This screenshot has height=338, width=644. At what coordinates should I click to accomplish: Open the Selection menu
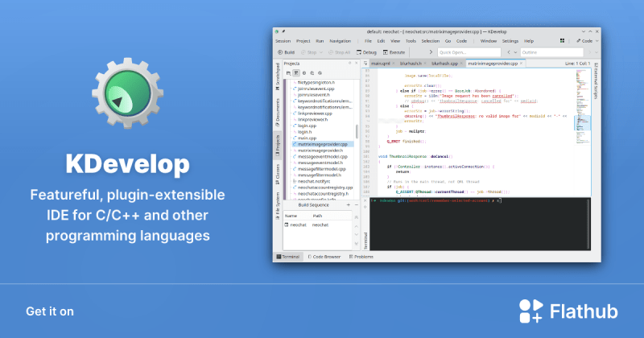431,41
